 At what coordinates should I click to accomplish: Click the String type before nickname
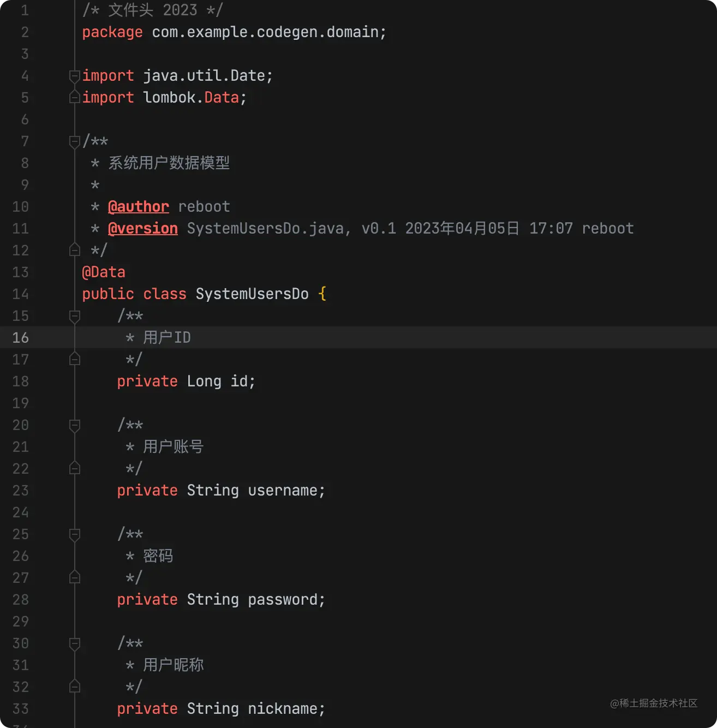pyautogui.click(x=213, y=709)
